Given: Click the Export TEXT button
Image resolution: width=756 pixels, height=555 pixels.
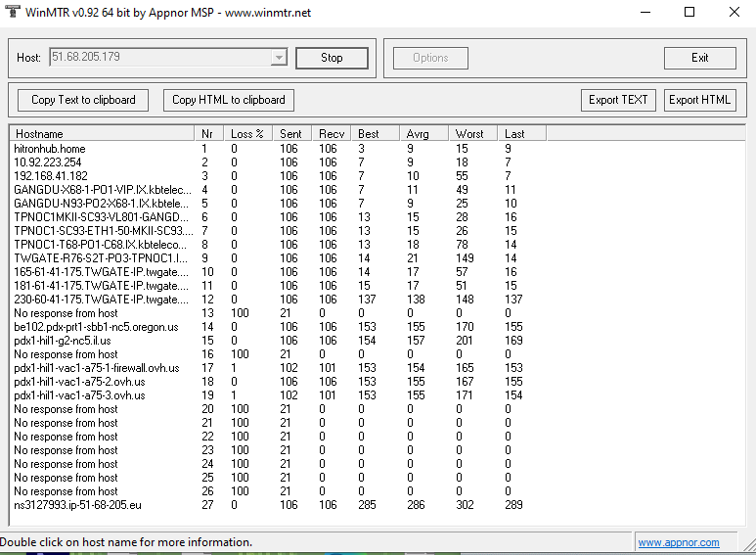Looking at the screenshot, I should point(618,100).
